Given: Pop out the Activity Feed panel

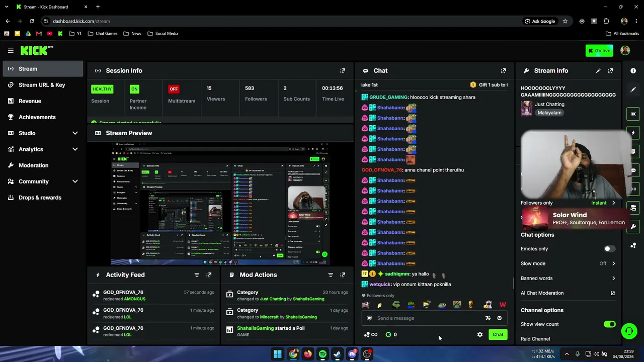Looking at the screenshot, I should point(209,275).
